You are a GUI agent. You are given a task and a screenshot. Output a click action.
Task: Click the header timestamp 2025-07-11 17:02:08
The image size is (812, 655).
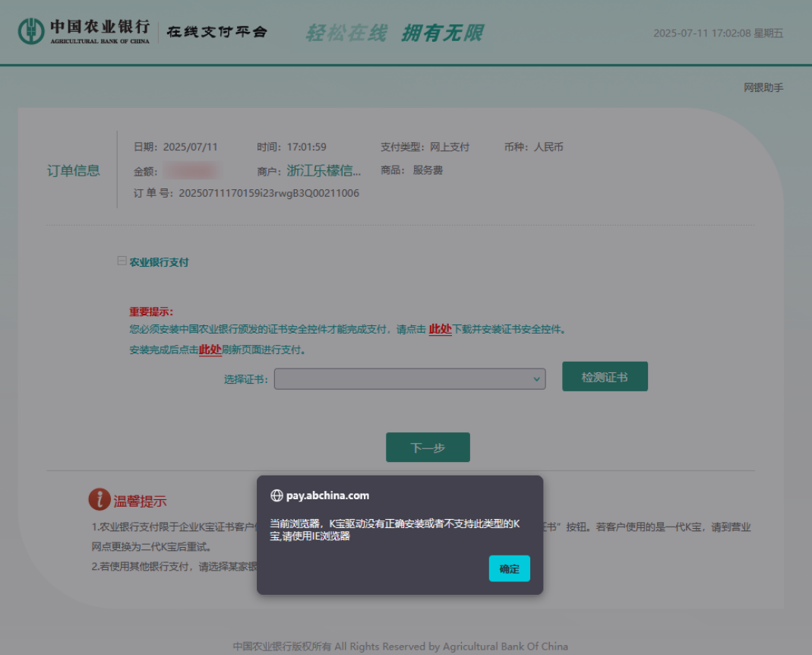[x=702, y=33]
